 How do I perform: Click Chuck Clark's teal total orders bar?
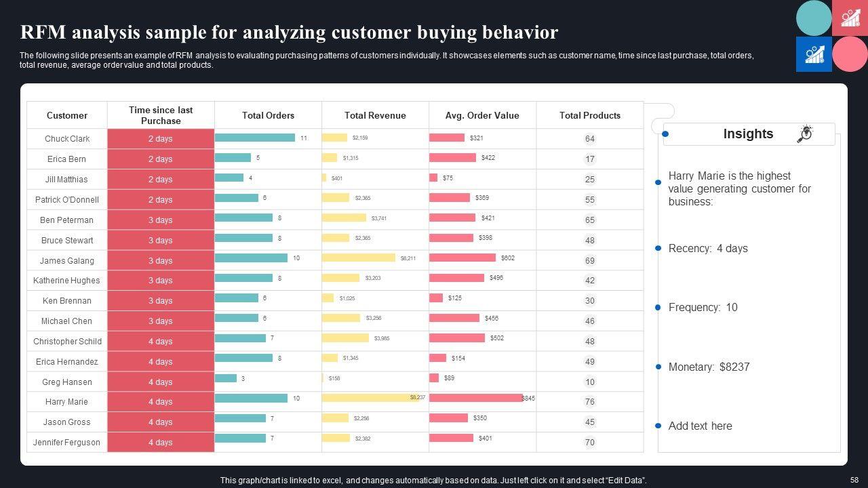click(255, 138)
